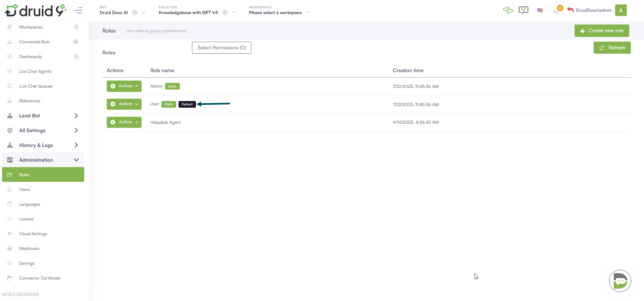Click Create new role button

(x=601, y=31)
